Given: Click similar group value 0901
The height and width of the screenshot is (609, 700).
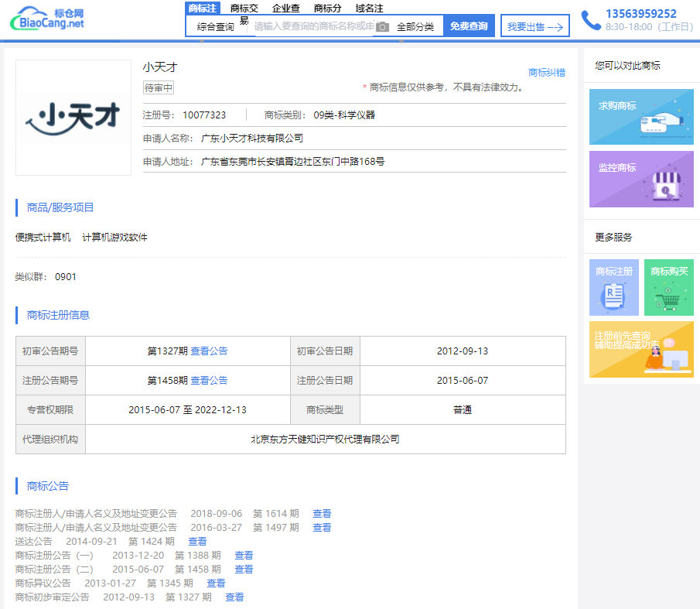Looking at the screenshot, I should [66, 277].
